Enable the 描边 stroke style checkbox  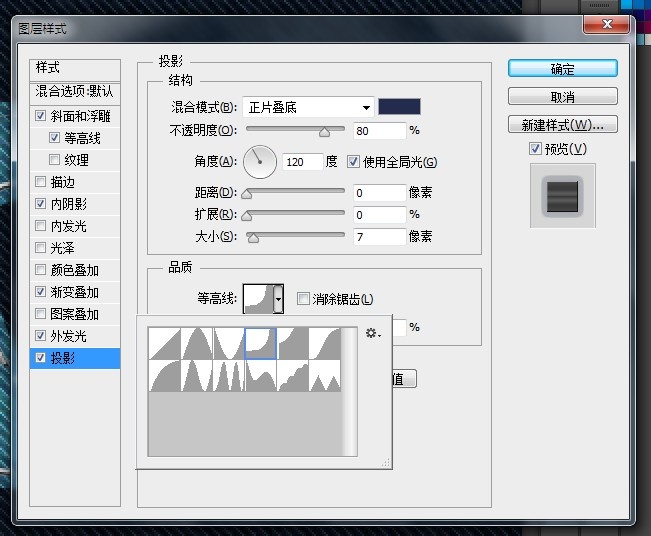[40, 182]
